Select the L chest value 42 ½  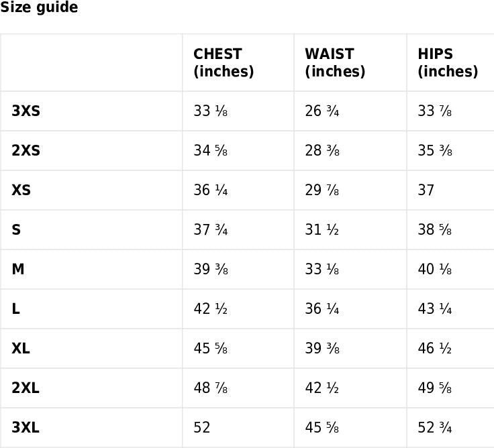pos(210,309)
